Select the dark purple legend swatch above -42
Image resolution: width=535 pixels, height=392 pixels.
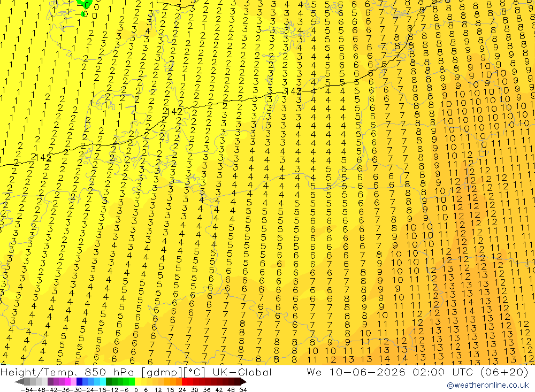pos(50,381)
